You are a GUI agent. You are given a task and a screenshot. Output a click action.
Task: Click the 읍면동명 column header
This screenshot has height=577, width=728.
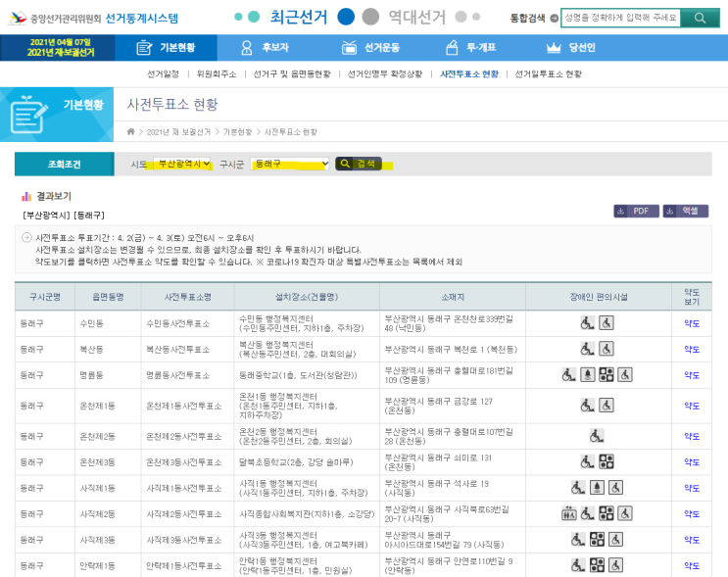(108, 297)
